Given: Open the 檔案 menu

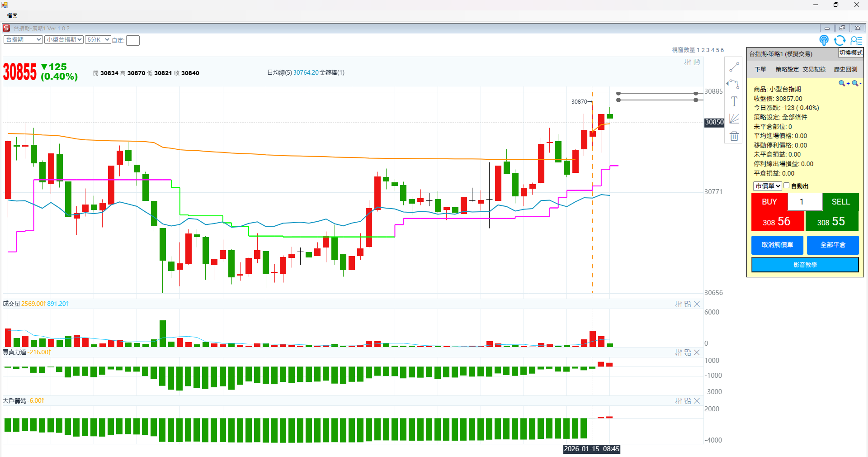Looking at the screenshot, I should [12, 16].
